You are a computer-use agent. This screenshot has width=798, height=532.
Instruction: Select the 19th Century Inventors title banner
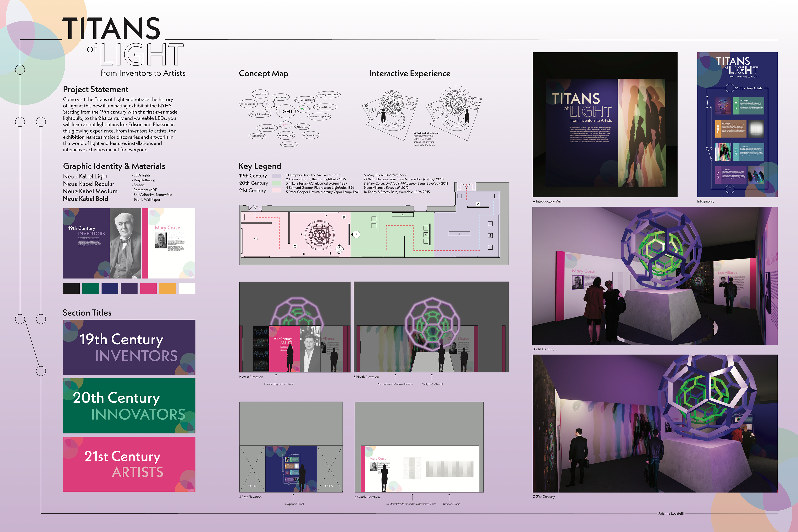(x=129, y=347)
